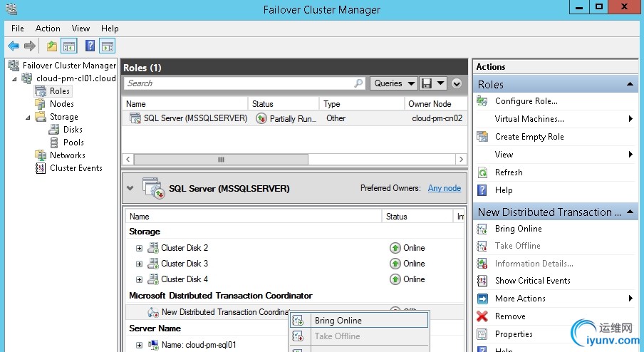Click the Up One Level folder icon
Screen dimensions: 644x352
coord(52,46)
